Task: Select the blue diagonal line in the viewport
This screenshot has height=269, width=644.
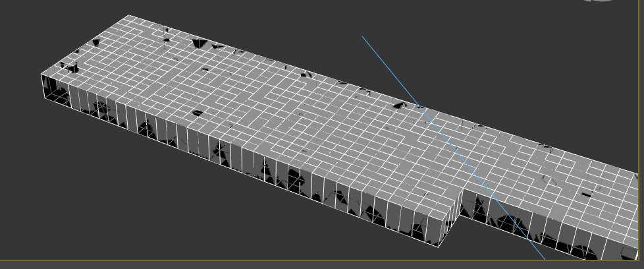Action: pos(454,148)
